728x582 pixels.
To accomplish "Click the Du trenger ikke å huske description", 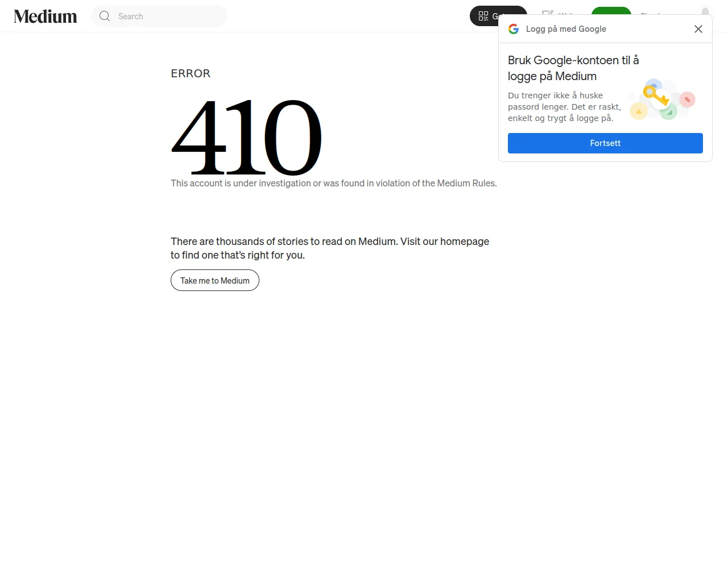I will click(564, 107).
